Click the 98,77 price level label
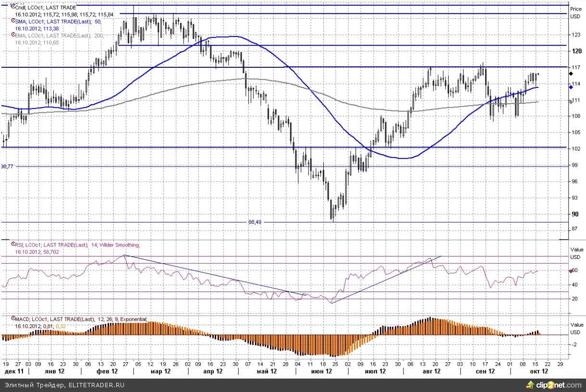 pos(7,166)
